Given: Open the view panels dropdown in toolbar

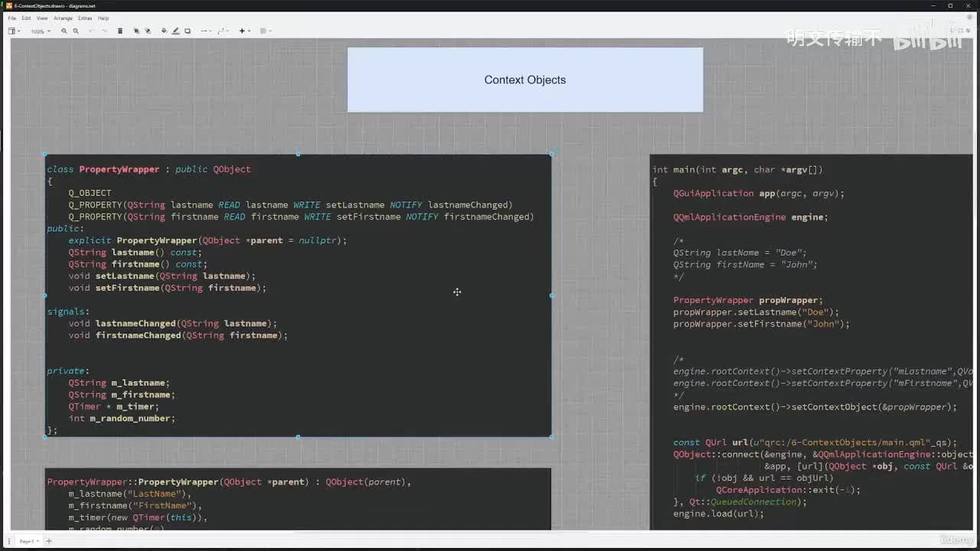Looking at the screenshot, I should (x=14, y=31).
